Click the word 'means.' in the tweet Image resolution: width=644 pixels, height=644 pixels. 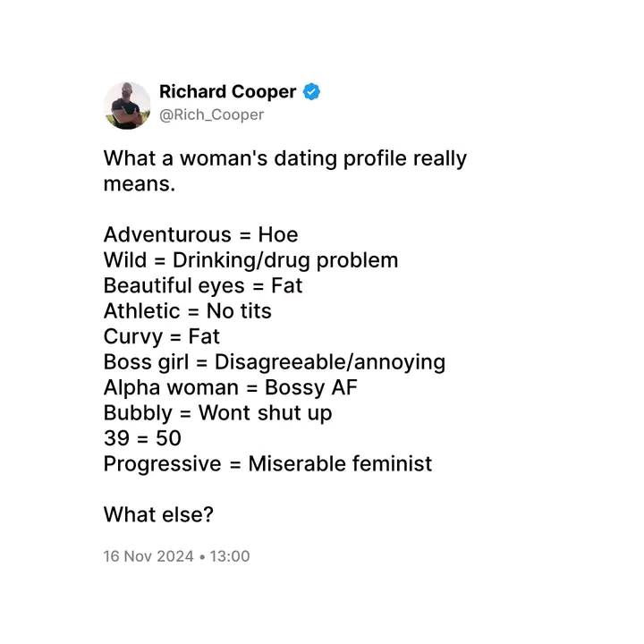coord(140,184)
